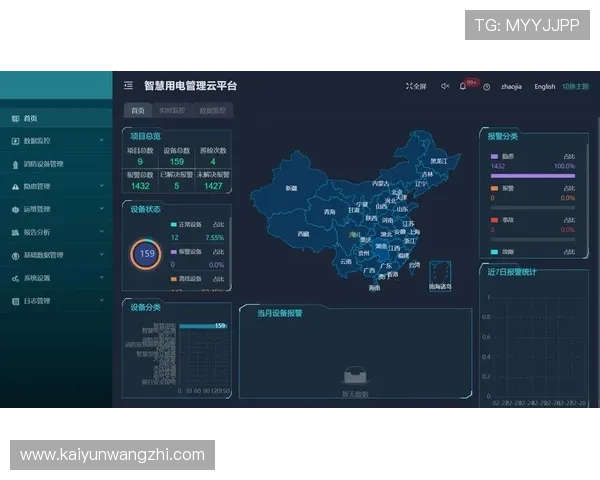Click 巡检次数 value 4
Image resolution: width=600 pixels, height=480 pixels.
coord(213,162)
